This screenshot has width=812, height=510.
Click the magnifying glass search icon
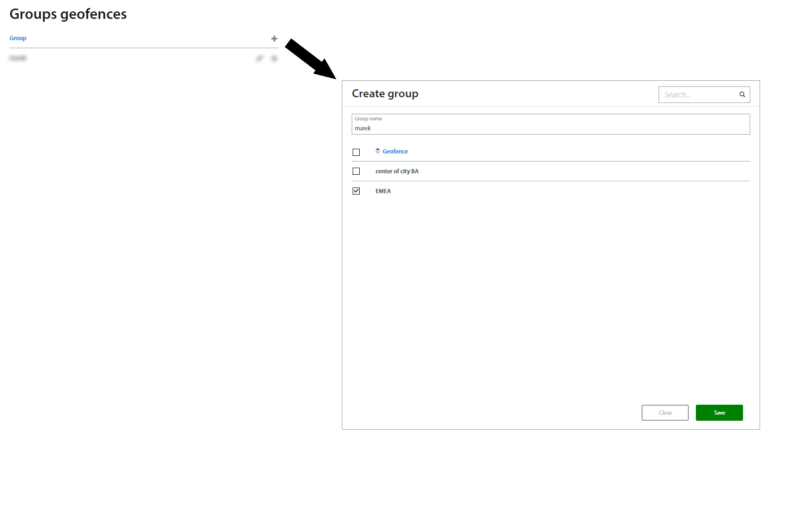tap(742, 94)
